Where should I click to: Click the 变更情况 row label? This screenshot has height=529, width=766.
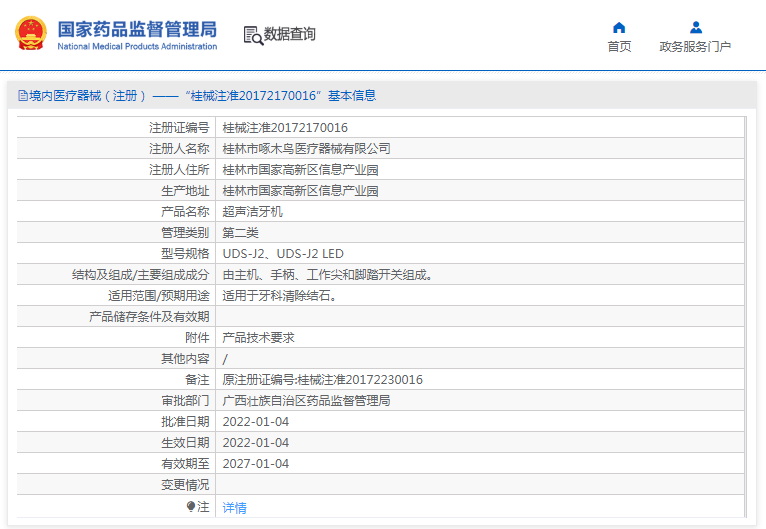(x=185, y=485)
